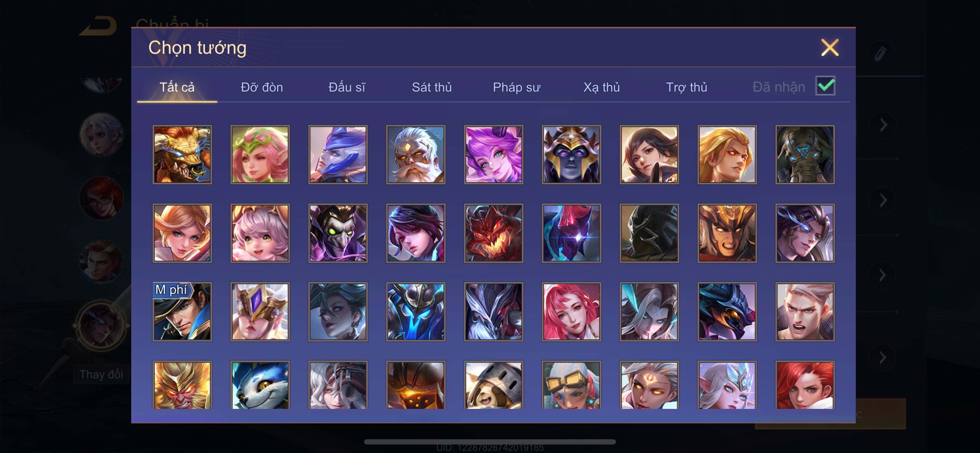
Task: Pick the golden monkey king hero
Action: (182, 385)
